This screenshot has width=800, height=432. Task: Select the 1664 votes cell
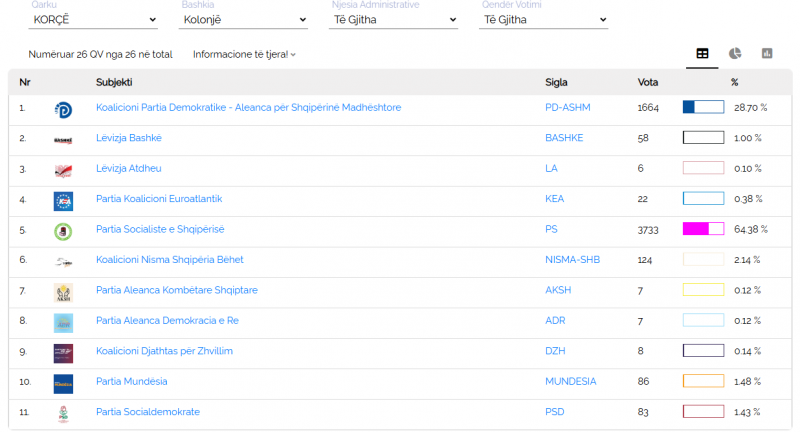tap(648, 108)
